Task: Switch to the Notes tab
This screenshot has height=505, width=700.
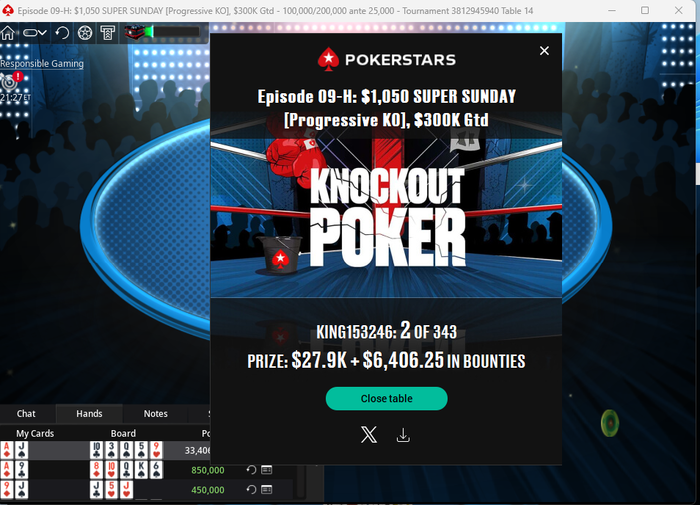Action: click(x=155, y=414)
